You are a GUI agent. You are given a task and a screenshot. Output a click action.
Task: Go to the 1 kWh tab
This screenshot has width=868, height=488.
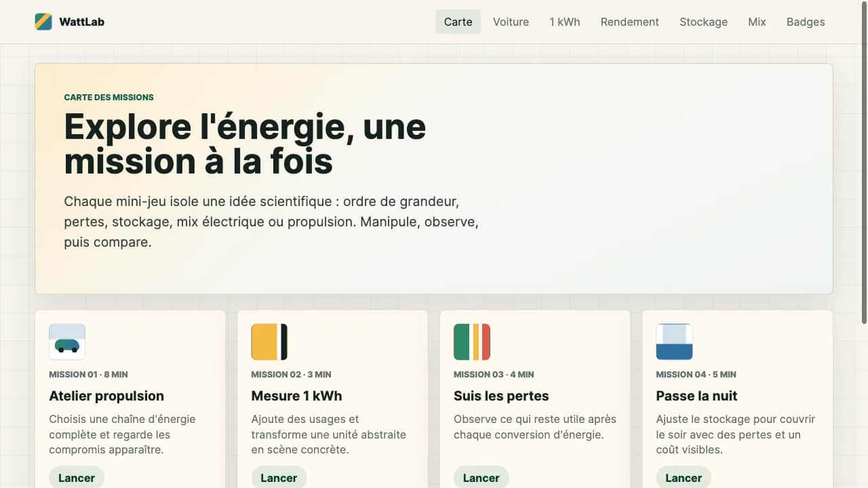(565, 22)
